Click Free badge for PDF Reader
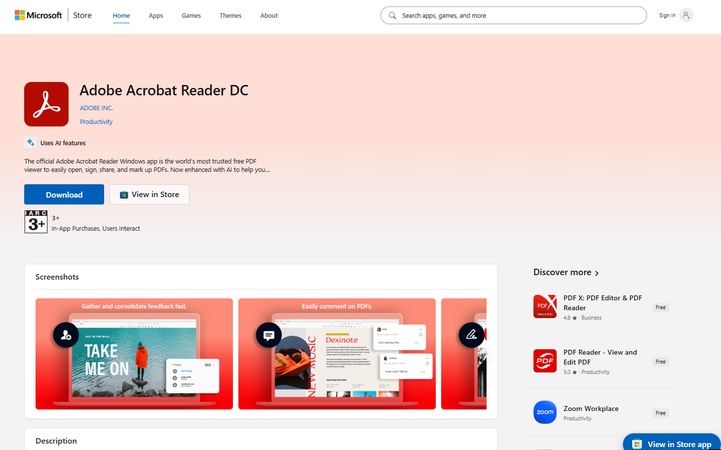The width and height of the screenshot is (721, 450). click(661, 362)
